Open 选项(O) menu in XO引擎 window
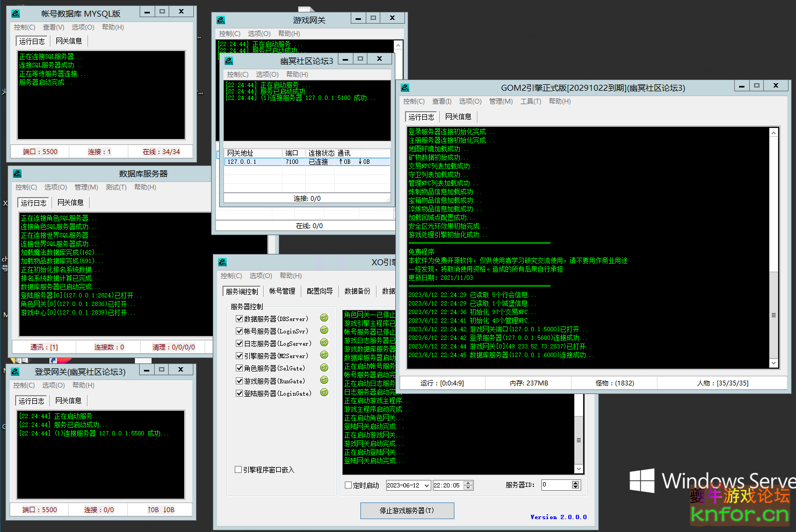This screenshot has height=532, width=796. point(260,275)
